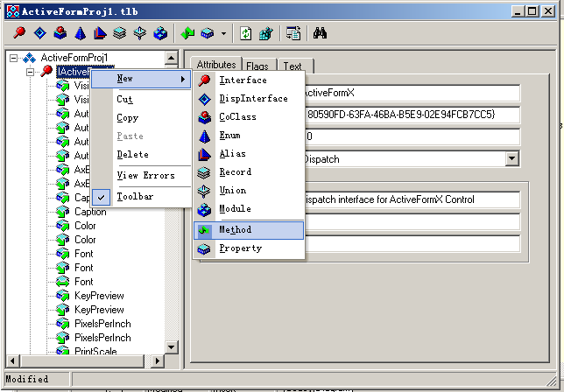Image resolution: width=564 pixels, height=392 pixels.
Task: Collapse the ActiveFormProj1 tree root node
Action: 14,58
